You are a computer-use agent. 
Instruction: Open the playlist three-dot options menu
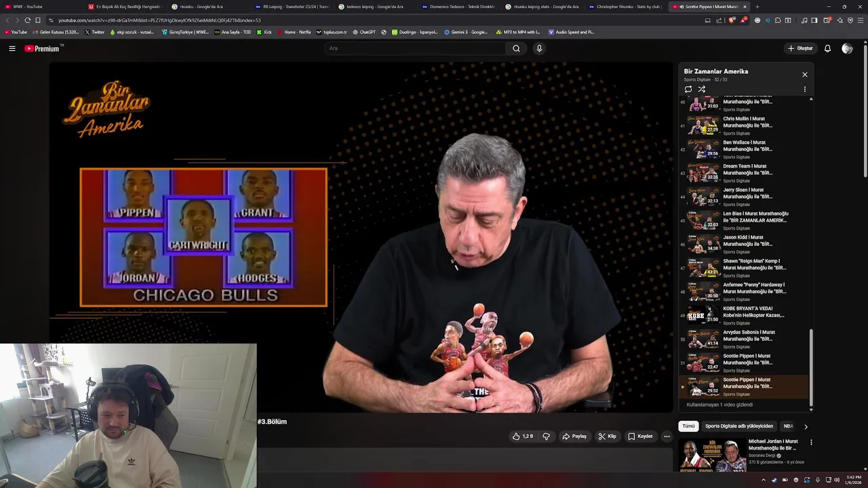click(805, 89)
